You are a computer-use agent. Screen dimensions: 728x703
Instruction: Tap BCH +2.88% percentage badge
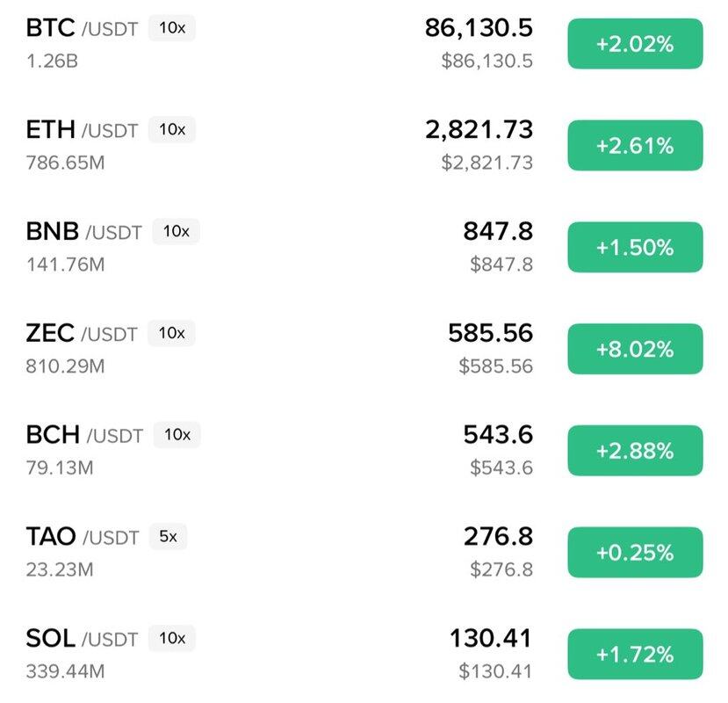pyautogui.click(x=635, y=451)
